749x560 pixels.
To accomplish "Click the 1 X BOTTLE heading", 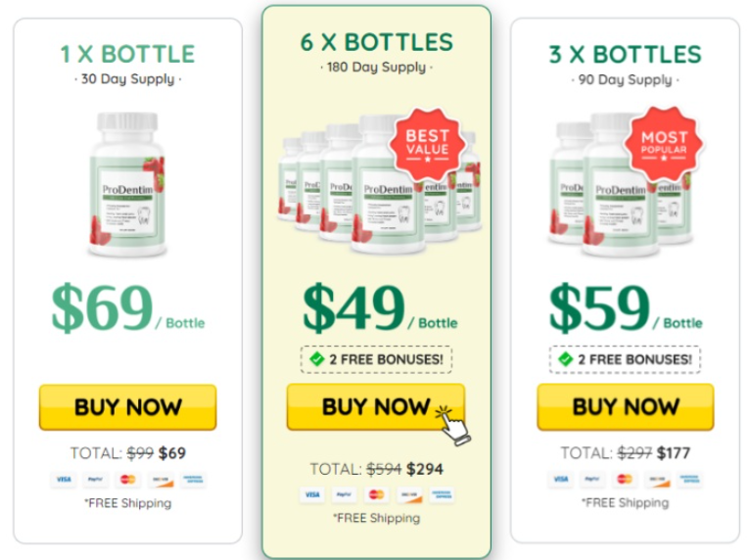I will (127, 54).
